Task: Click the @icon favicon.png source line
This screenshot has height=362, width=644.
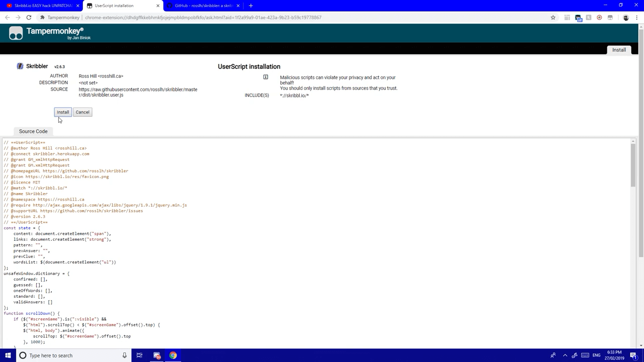Action: pos(56,176)
